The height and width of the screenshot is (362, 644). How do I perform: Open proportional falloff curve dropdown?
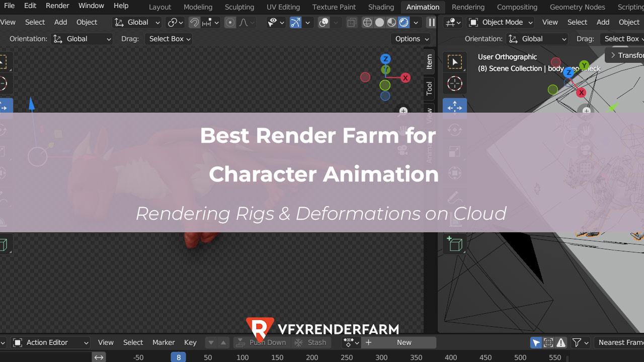(247, 22)
